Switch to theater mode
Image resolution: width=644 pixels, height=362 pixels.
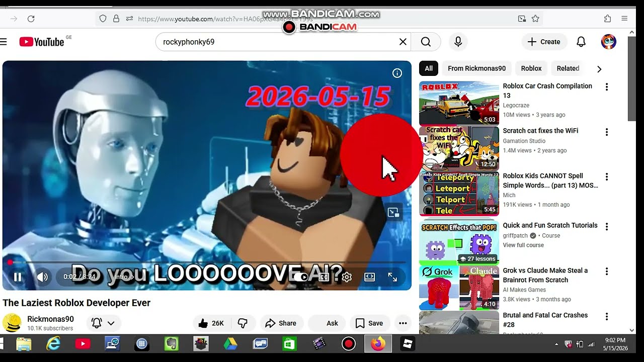[370, 277]
